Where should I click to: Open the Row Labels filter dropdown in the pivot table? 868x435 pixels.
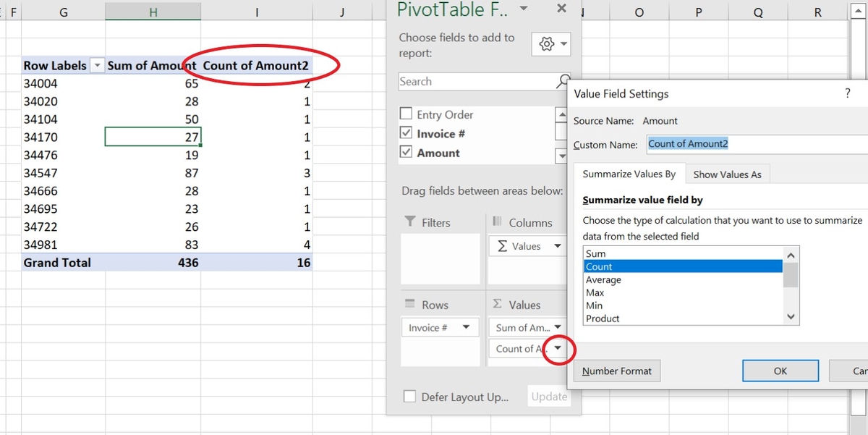point(97,65)
